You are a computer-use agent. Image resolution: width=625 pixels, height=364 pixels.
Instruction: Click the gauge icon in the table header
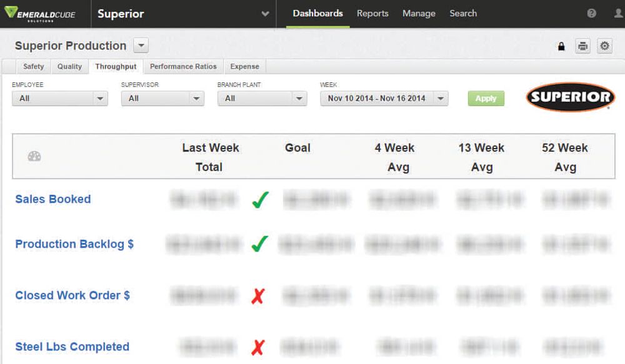34,156
